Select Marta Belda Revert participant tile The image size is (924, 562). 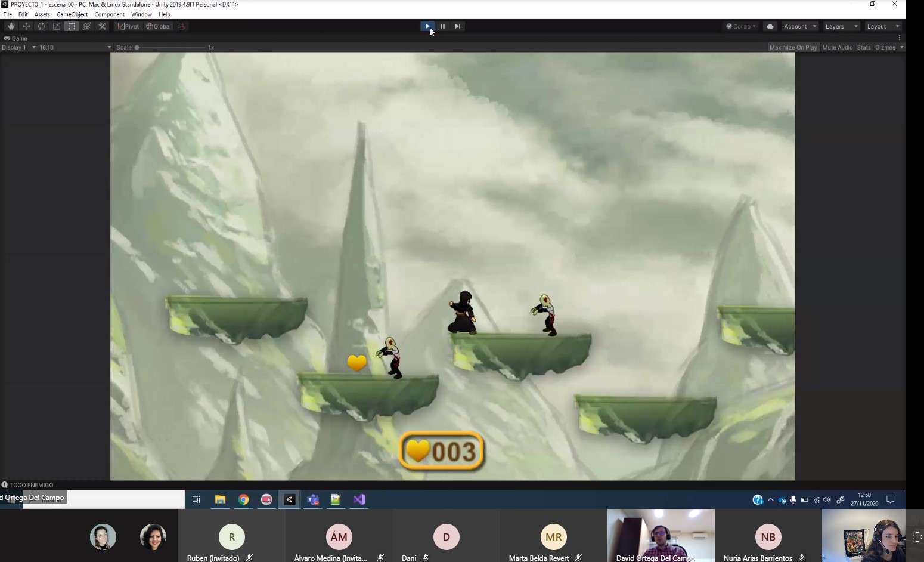tap(554, 536)
